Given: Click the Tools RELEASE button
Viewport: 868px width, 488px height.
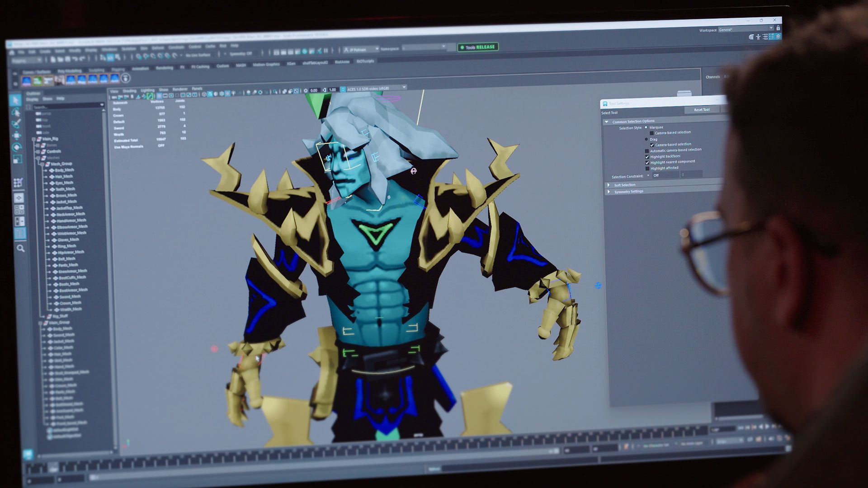Looking at the screenshot, I should 478,47.
